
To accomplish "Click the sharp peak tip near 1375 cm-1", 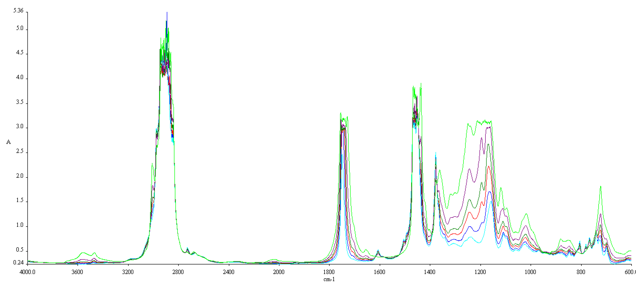I will (435, 153).
